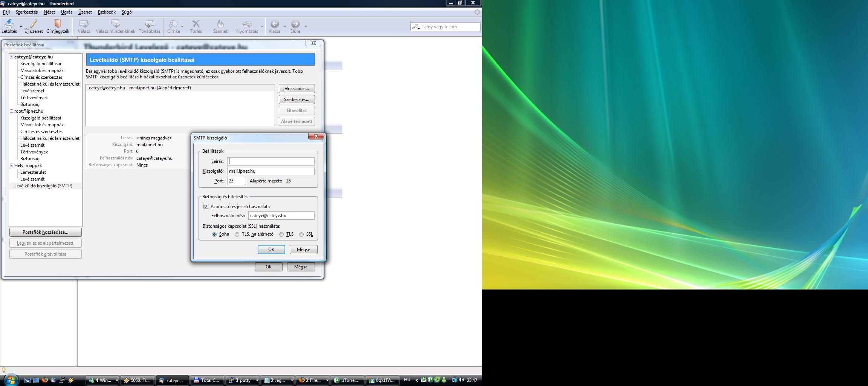Open Start menu with Windows orb
The height and width of the screenshot is (386, 868).
point(11,380)
